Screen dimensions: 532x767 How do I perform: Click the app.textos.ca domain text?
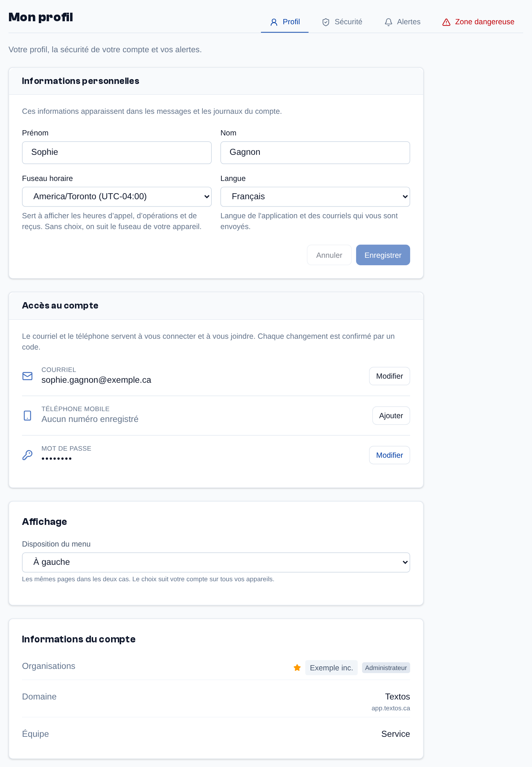391,708
